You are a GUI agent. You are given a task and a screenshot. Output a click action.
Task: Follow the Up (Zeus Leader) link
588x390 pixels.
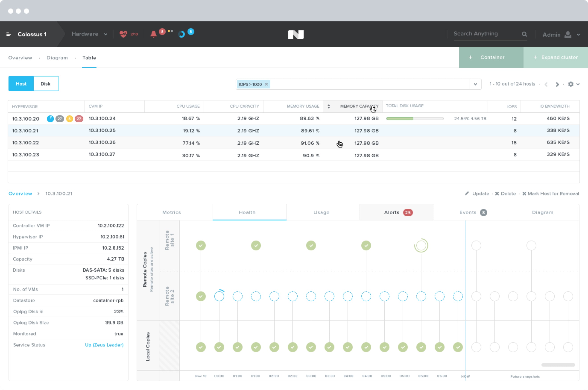point(104,345)
